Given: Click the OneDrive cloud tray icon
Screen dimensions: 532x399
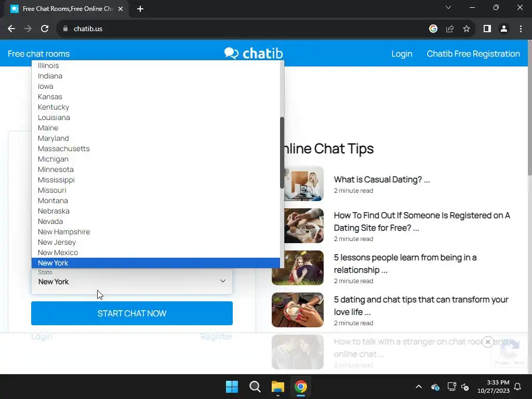Looking at the screenshot, I should (435, 387).
